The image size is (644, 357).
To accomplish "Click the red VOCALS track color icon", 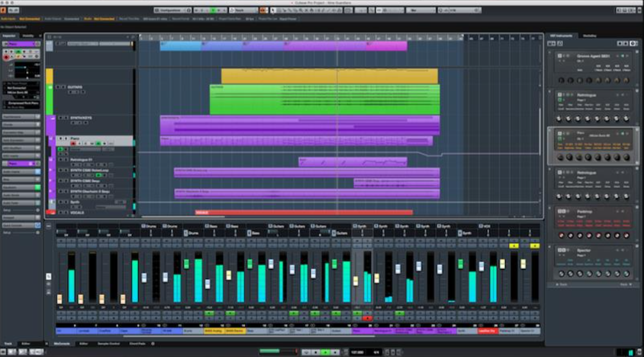I will pos(51,212).
